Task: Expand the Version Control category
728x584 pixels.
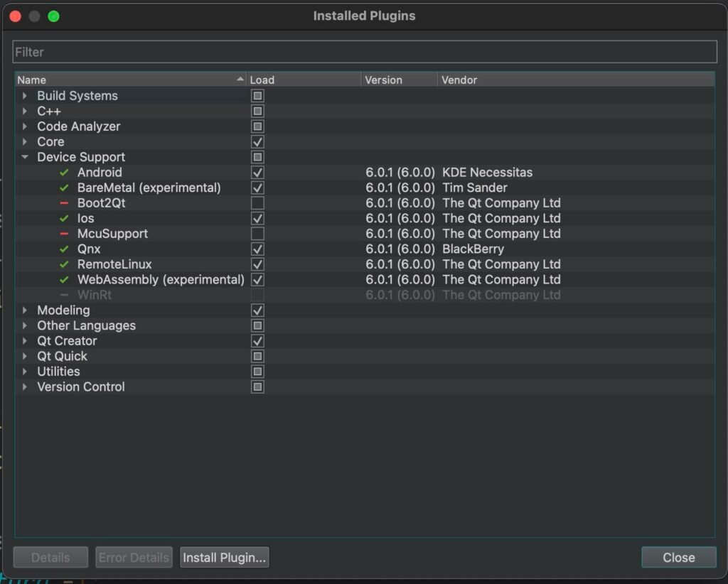Action: click(x=25, y=387)
